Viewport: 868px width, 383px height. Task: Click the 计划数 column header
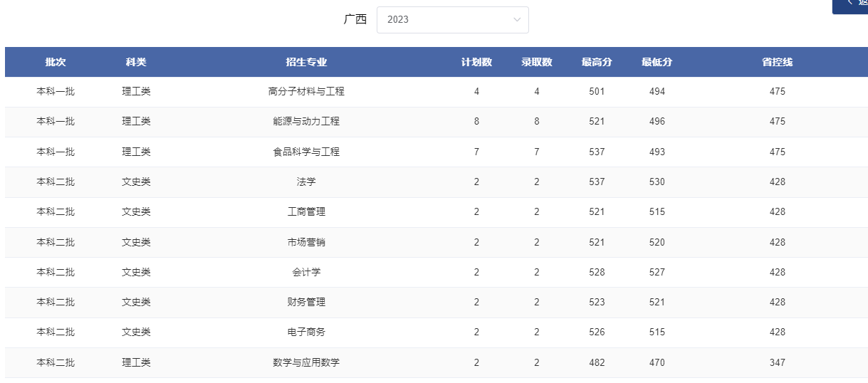coord(476,62)
